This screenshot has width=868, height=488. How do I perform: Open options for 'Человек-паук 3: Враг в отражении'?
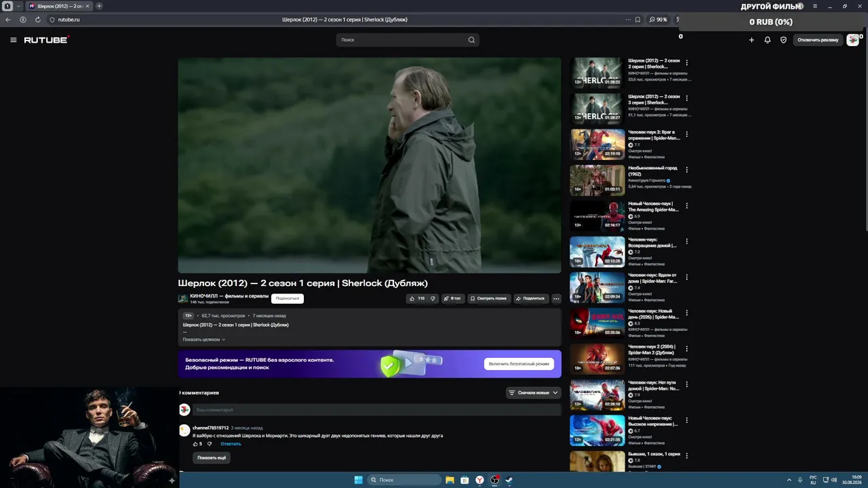(686, 134)
